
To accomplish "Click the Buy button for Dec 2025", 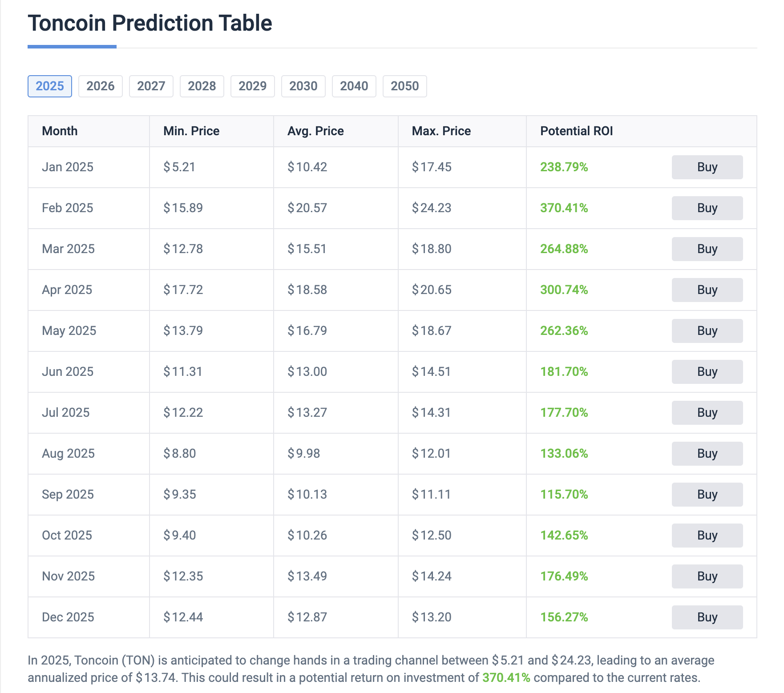I will pyautogui.click(x=707, y=617).
